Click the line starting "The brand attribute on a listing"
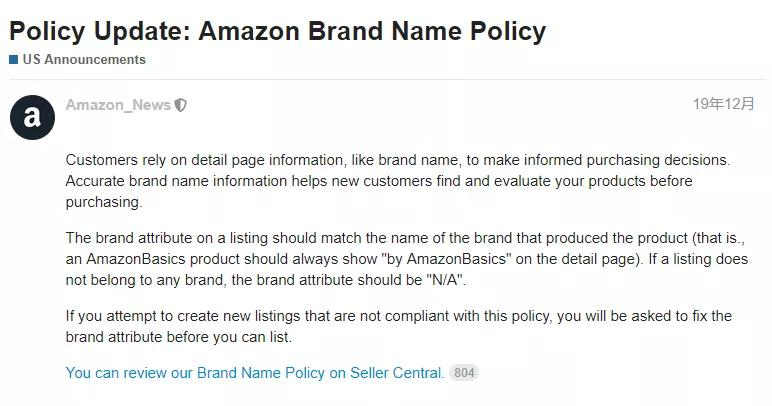Viewport: 772px width, 406px height. (x=405, y=238)
